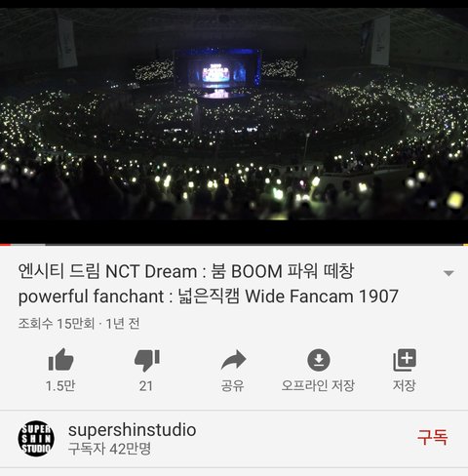468x476 pixels.
Task: Tap the 조회수 15만회 view count
Action: pyautogui.click(x=57, y=324)
